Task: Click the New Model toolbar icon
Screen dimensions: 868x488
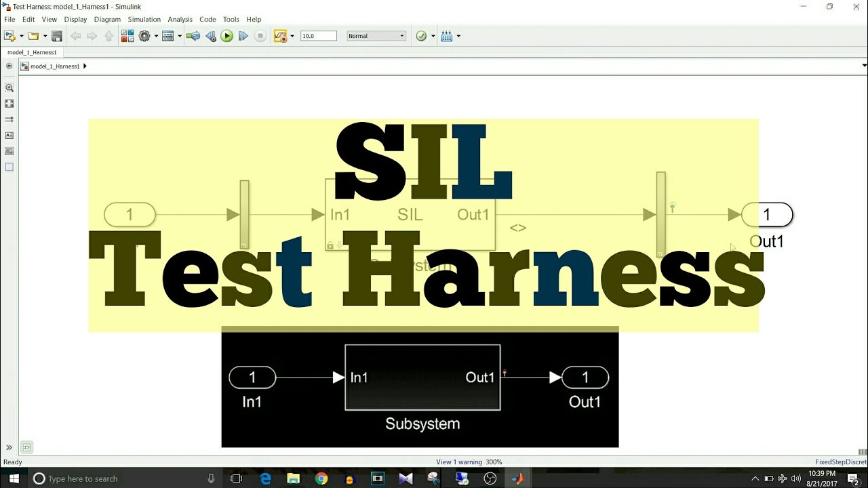Action: pyautogui.click(x=9, y=36)
